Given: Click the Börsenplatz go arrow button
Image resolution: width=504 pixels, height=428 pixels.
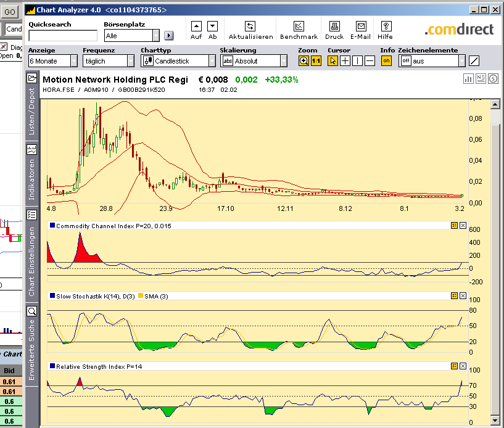Looking at the screenshot, I should coord(169,35).
